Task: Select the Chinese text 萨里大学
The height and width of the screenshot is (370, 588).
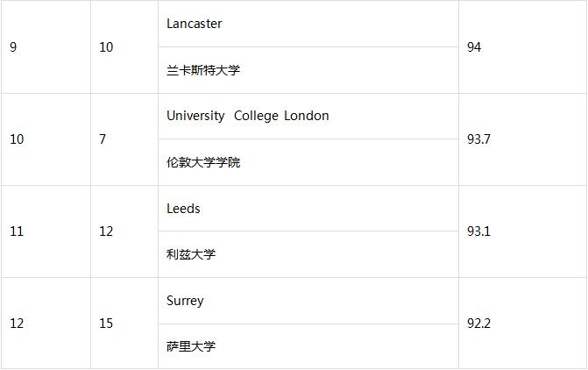Action: point(190,346)
